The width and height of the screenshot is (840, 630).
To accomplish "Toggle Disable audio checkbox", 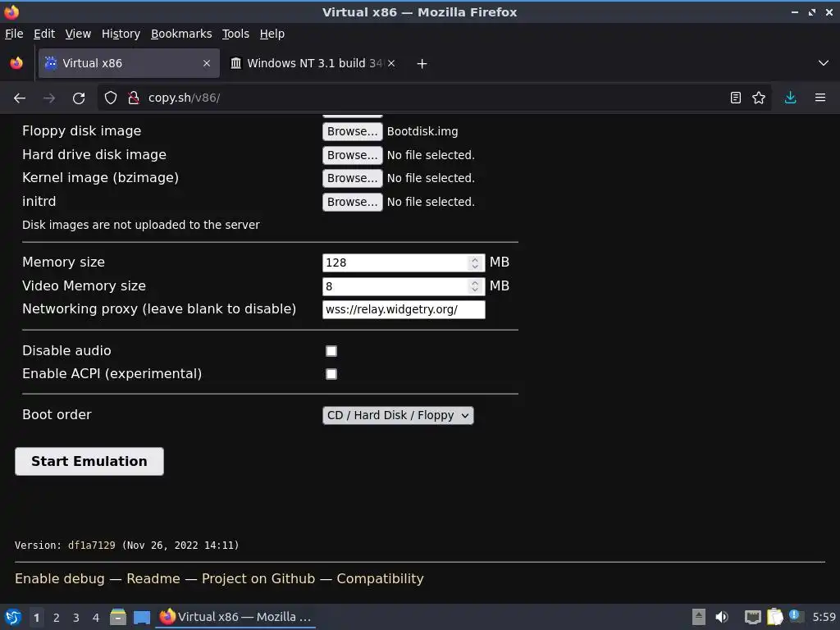I will (x=331, y=351).
